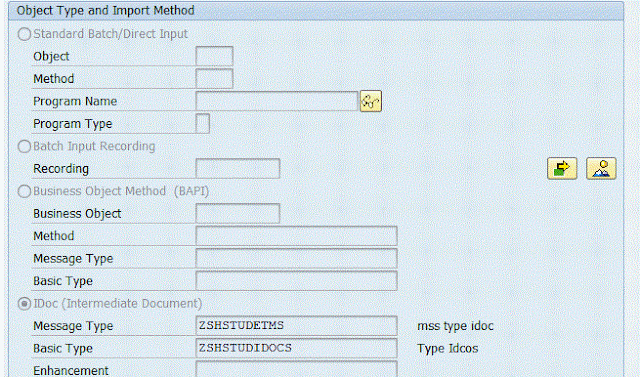Select IDoc (Intermediate Document) radio button
640x377 pixels.
pyautogui.click(x=24, y=304)
